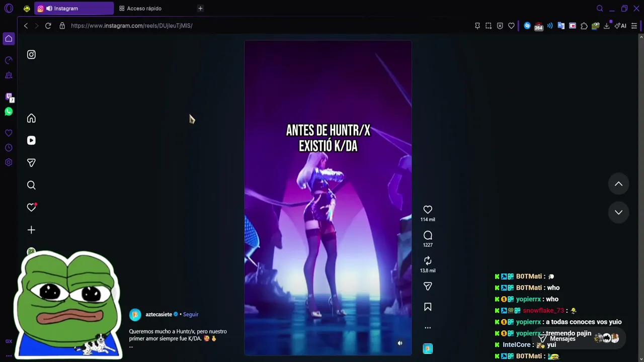Go back to the previous page
Viewport: 644px width, 362px height.
[26, 26]
